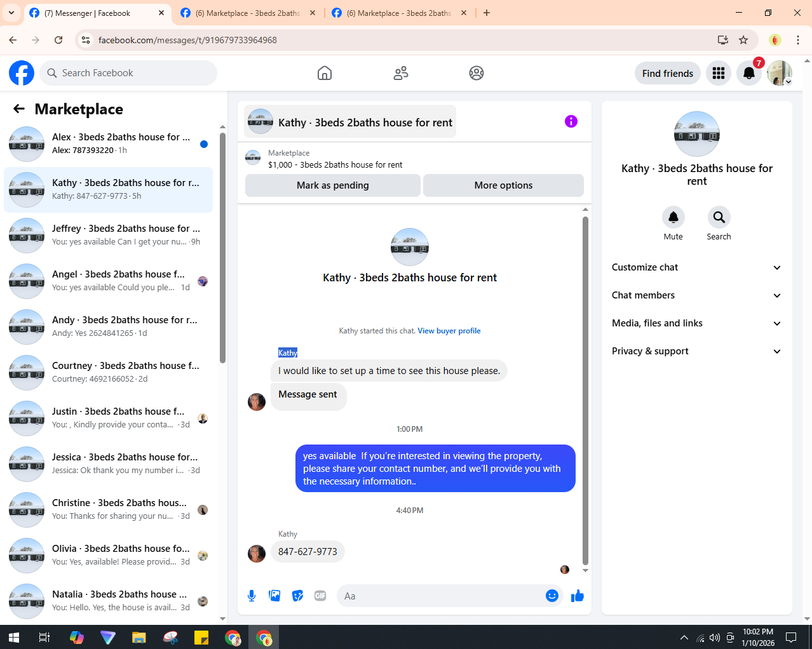Open the Facebook home logo
Viewport: 812px width, 649px height.
22,73
